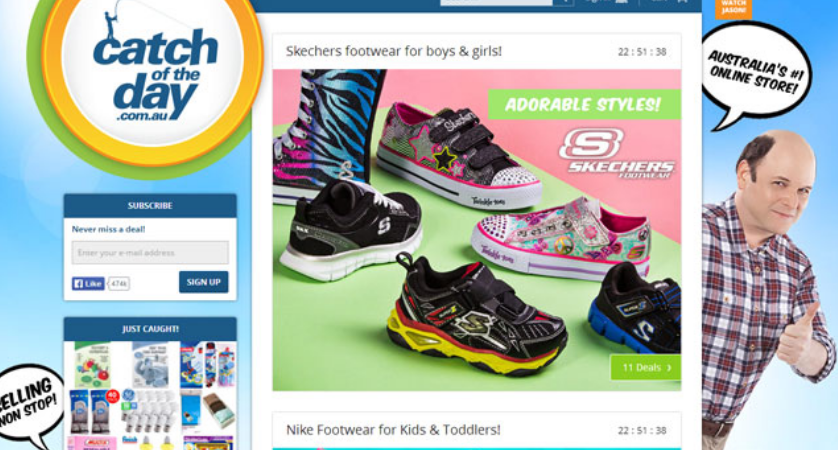Click the Adorable Styles green banner
The height and width of the screenshot is (450, 838).
(584, 104)
